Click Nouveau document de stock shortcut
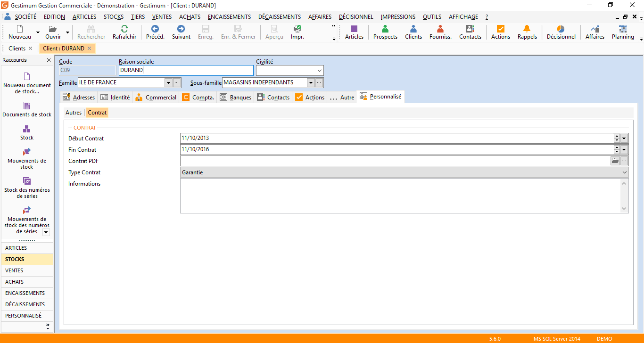Viewport: 644px width, 343px height. tap(27, 82)
